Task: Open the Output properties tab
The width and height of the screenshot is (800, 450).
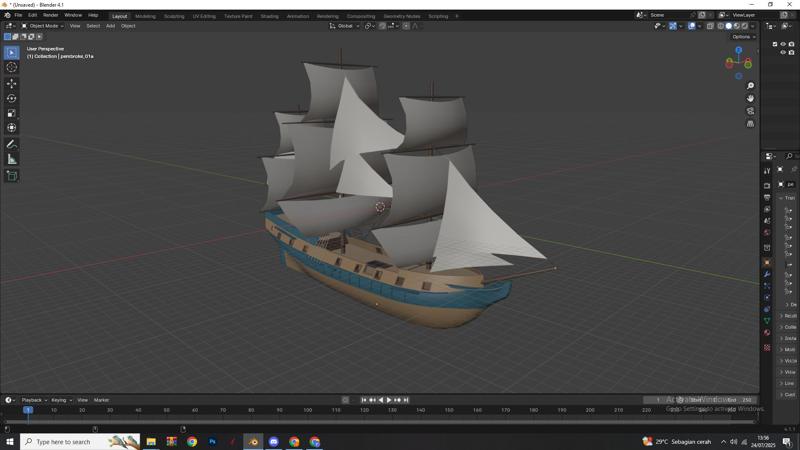Action: click(767, 197)
